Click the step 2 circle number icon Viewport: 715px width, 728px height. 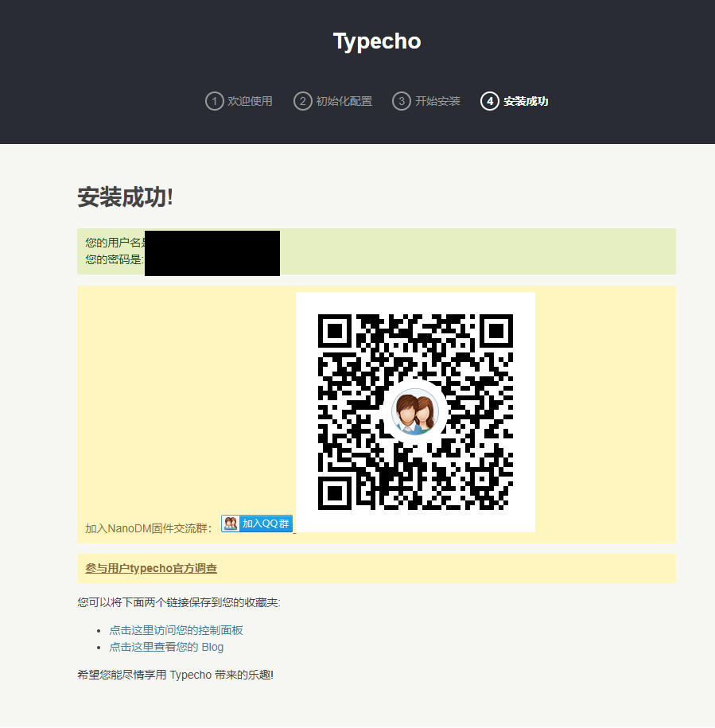point(302,101)
